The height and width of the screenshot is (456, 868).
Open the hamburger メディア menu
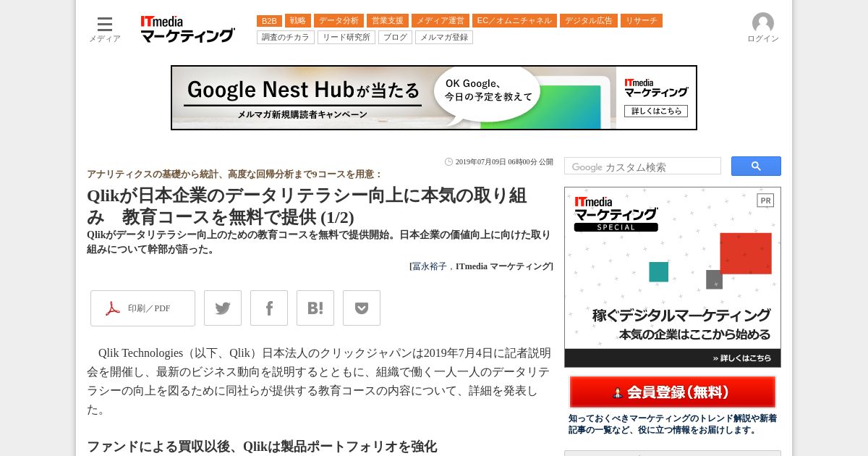[x=105, y=30]
